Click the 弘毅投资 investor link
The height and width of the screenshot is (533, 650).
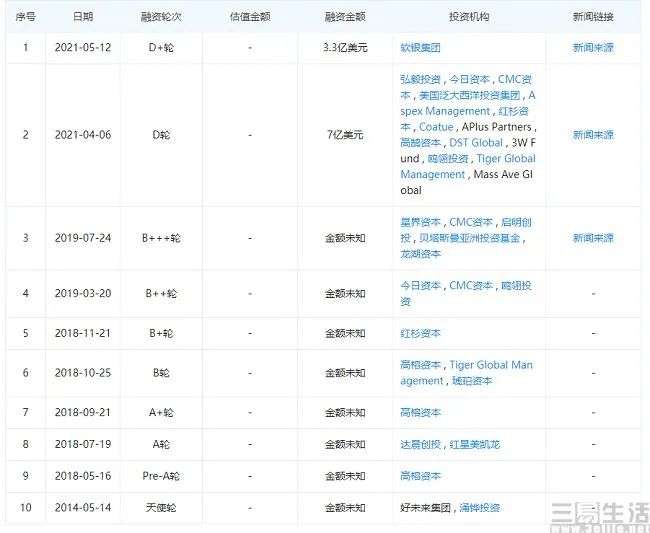tap(420, 79)
